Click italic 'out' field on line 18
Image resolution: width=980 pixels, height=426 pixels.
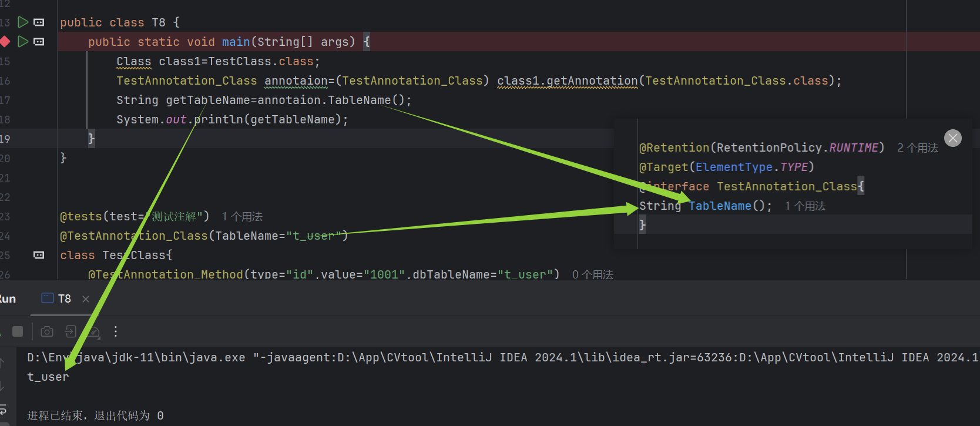coord(176,119)
